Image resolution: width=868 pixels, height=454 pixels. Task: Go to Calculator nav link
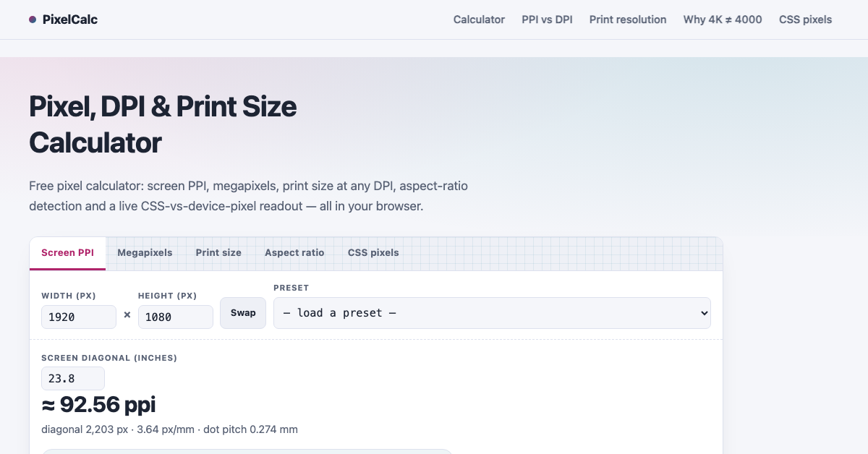479,20
